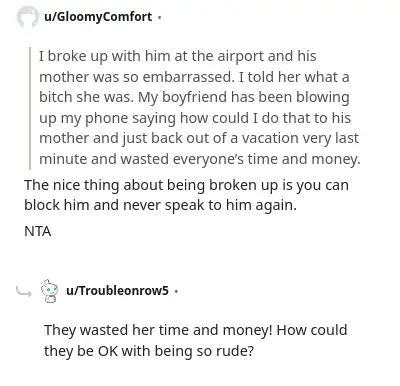
Task: Visit the u/Troubleonrow5 profile link
Action: click(117, 291)
